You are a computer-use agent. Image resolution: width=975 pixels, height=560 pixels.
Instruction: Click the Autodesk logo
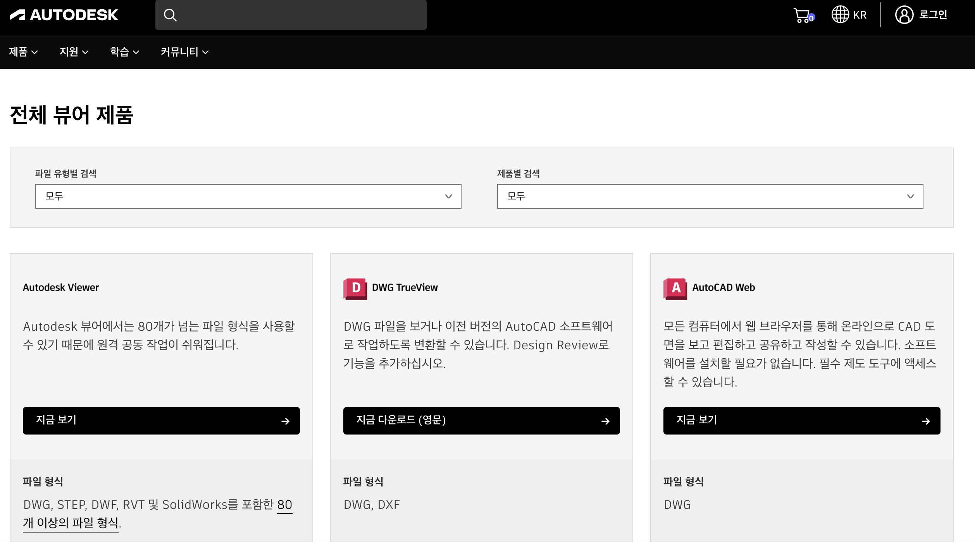click(64, 15)
